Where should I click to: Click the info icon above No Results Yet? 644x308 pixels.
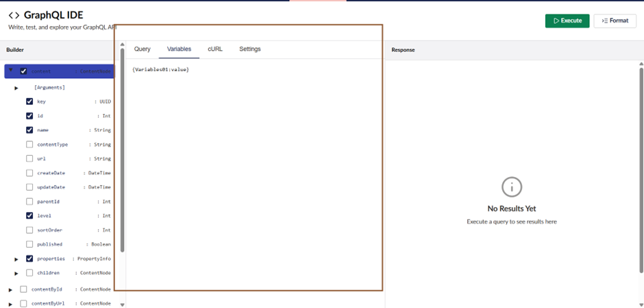click(511, 187)
